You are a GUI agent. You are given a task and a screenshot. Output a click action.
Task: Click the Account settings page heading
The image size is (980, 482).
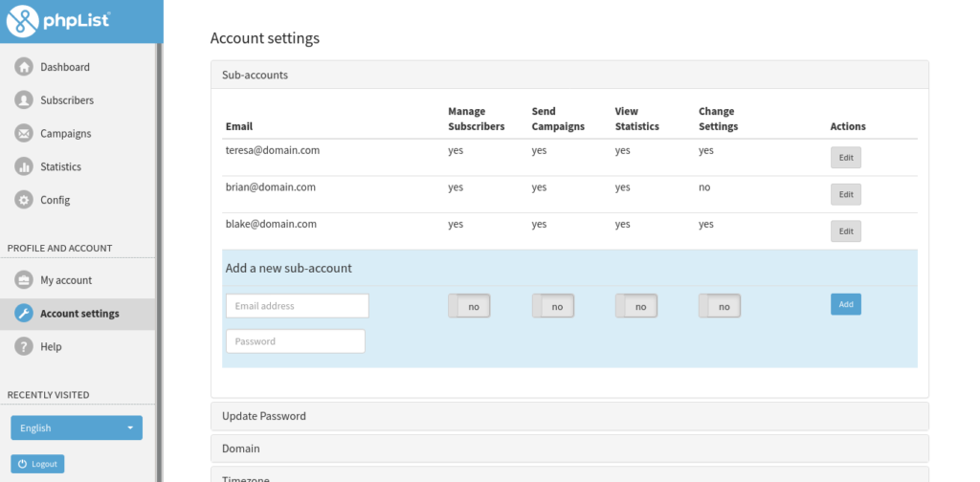pos(265,38)
